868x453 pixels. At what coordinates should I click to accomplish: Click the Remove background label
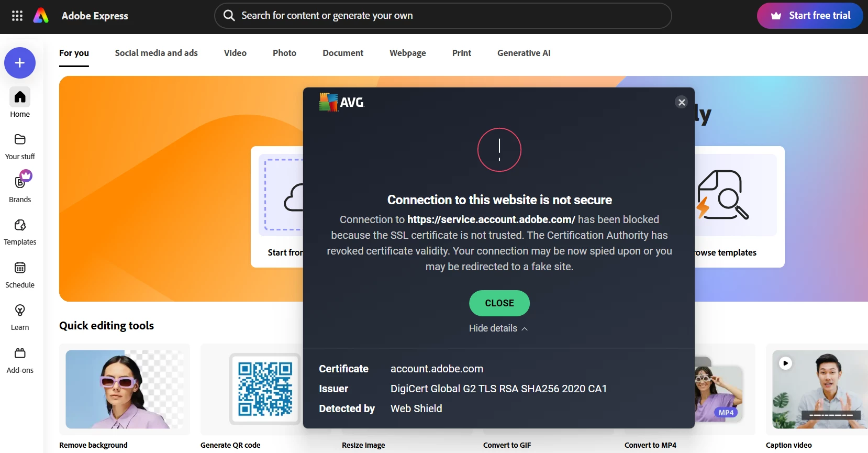[x=93, y=445]
